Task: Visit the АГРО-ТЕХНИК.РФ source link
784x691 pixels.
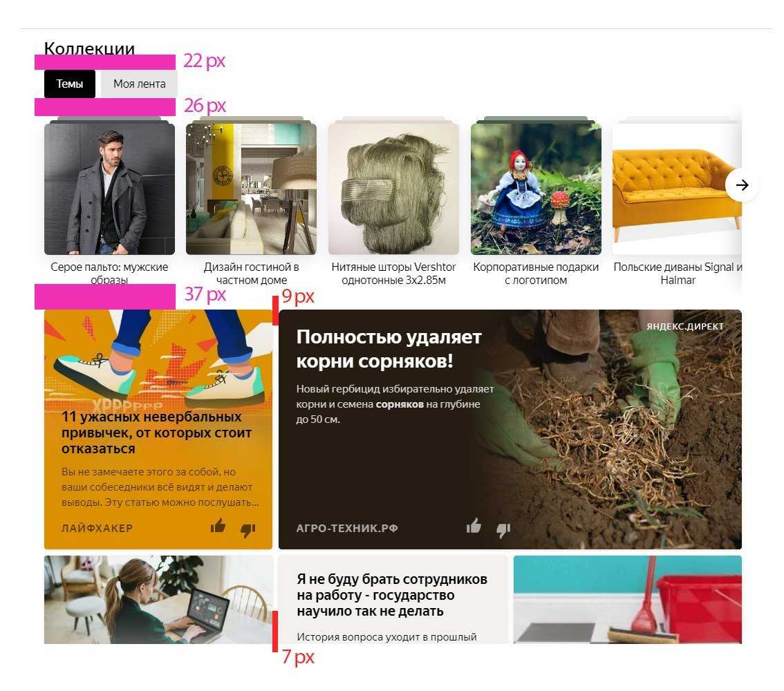Action: [347, 528]
